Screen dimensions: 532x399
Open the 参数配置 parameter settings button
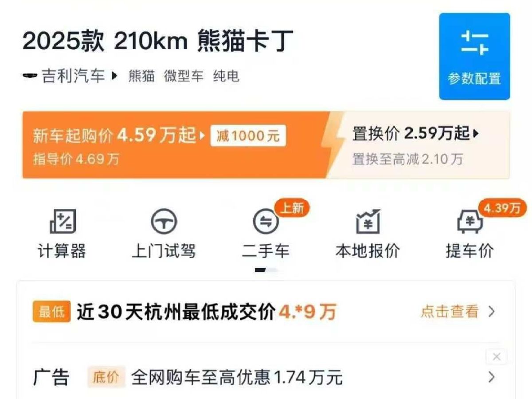pyautogui.click(x=474, y=56)
